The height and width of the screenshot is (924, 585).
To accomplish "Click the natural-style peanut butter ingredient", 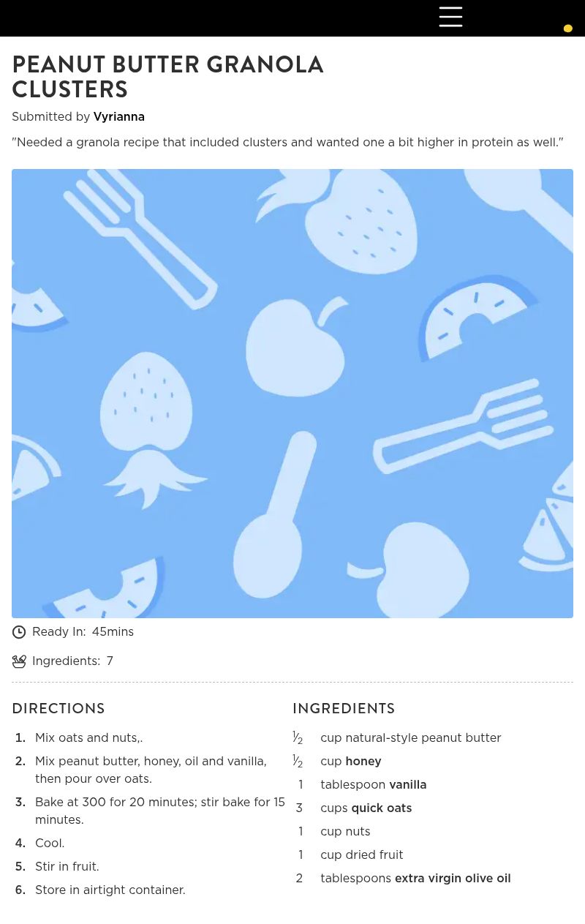I will click(423, 738).
